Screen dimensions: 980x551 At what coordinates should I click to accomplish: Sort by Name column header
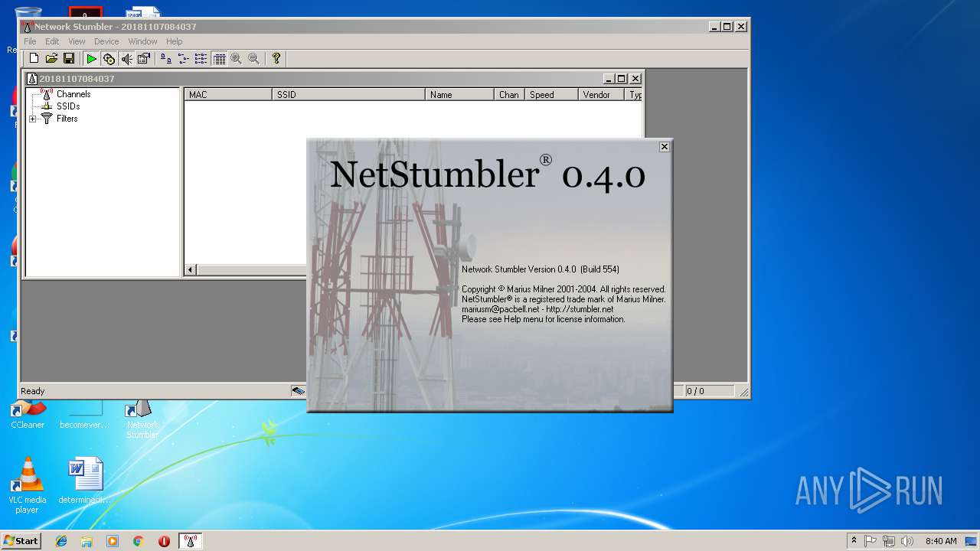(459, 95)
